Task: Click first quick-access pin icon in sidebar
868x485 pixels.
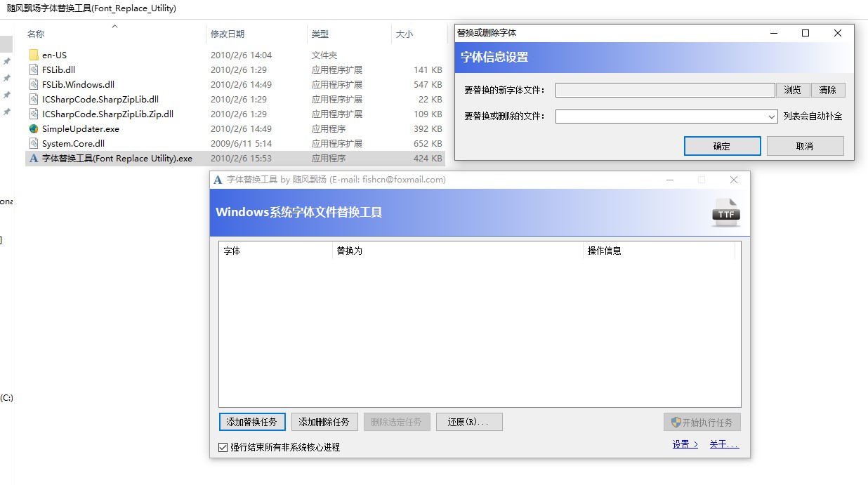Action: (x=7, y=61)
